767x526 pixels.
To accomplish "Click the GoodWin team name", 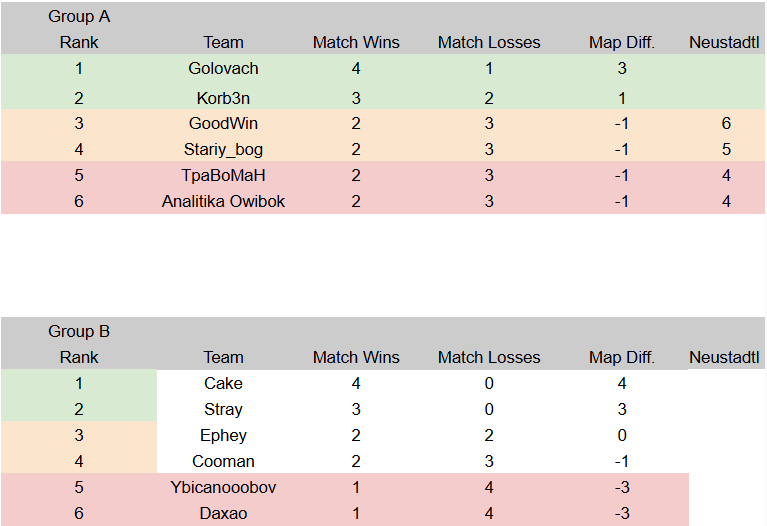I will [x=223, y=124].
